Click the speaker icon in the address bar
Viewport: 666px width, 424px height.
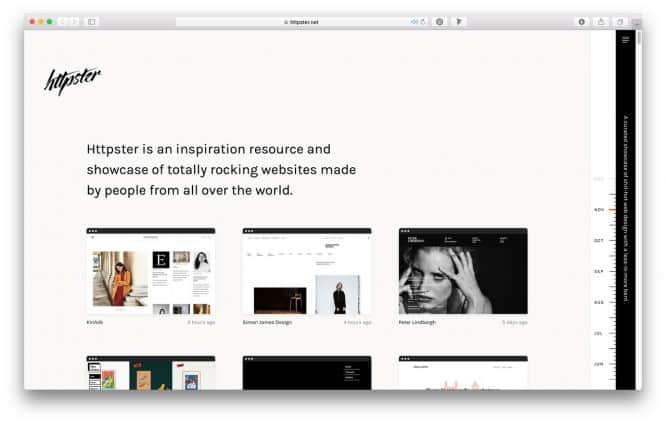coord(414,22)
